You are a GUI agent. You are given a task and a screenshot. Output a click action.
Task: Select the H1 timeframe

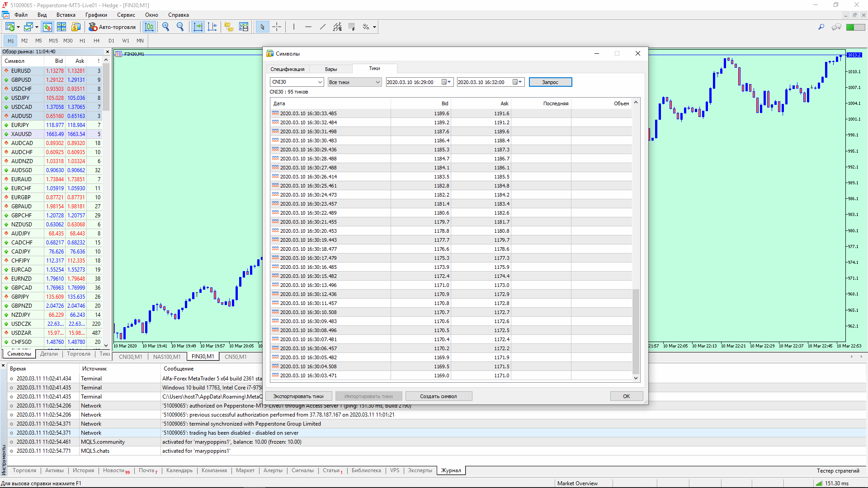pos(82,41)
